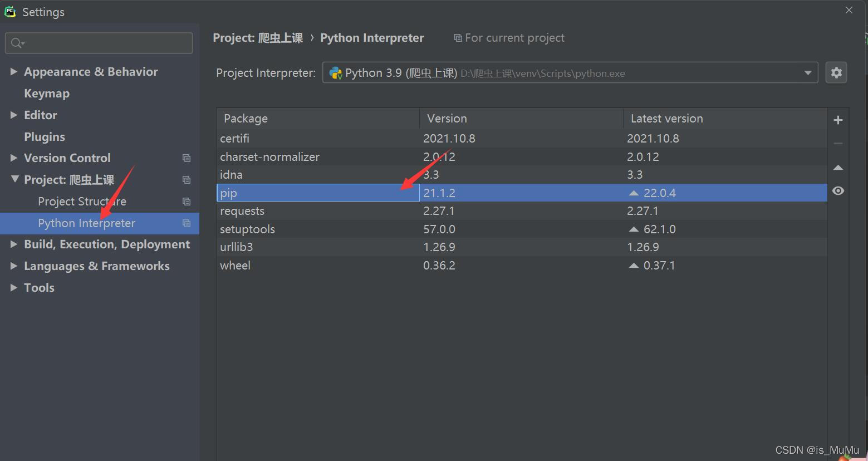Click the minus icon to uninstall package
Viewport: 868px width, 461px height.
coord(838,143)
